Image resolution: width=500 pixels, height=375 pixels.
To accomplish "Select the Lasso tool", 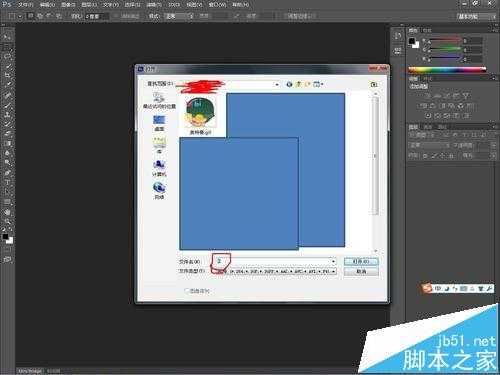I will click(7, 56).
